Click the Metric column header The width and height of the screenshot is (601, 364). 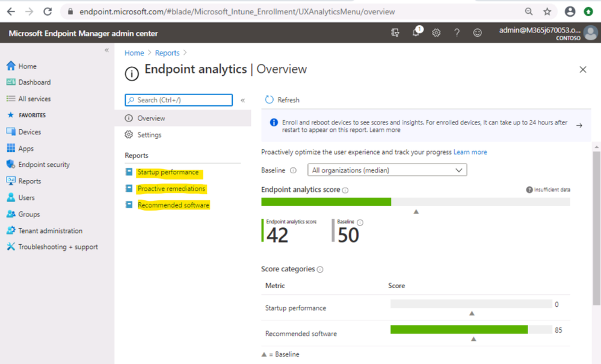[x=275, y=285]
